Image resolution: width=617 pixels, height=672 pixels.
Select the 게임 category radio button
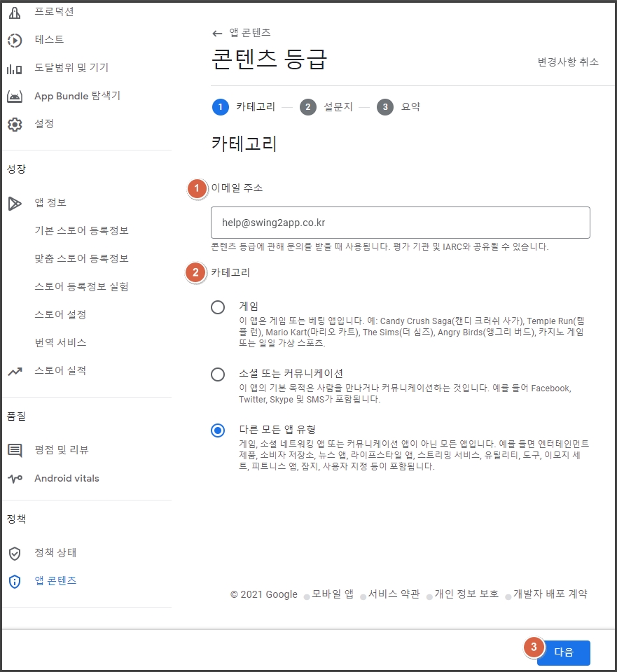pos(218,307)
